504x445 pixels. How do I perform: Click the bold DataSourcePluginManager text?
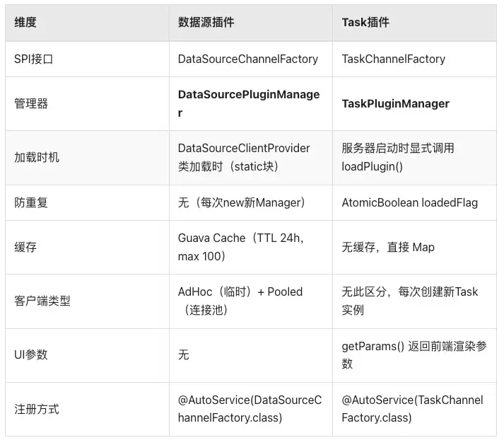pyautogui.click(x=249, y=103)
